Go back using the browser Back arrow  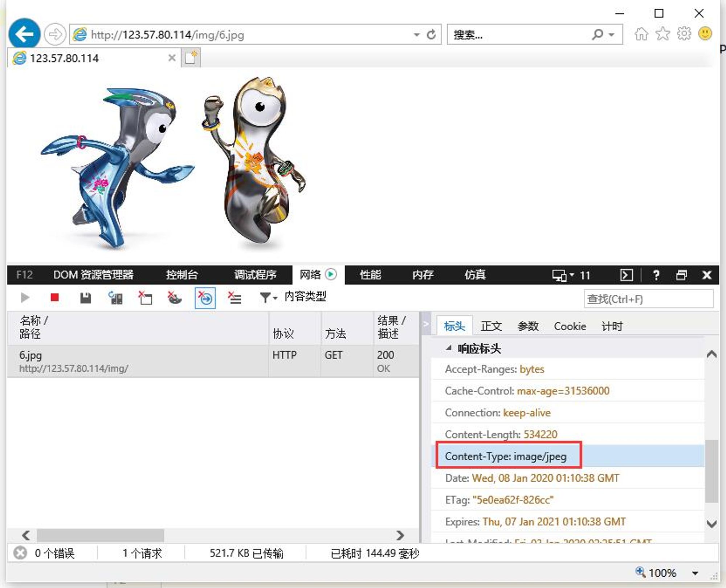tap(24, 34)
